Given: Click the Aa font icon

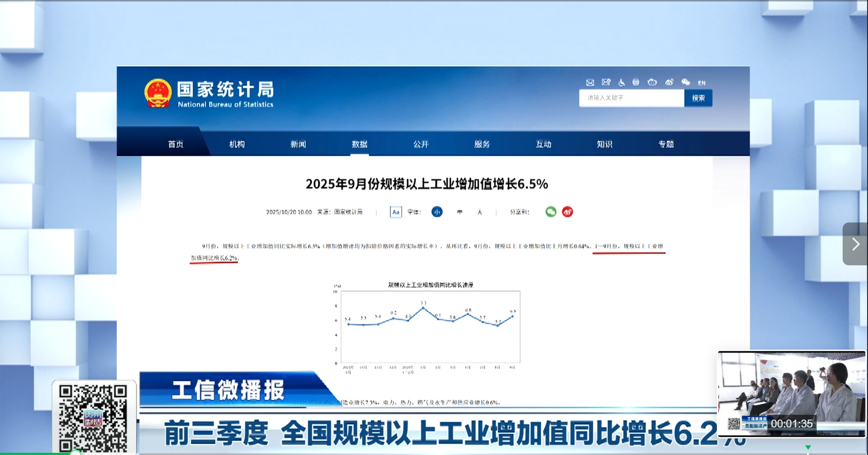Looking at the screenshot, I should click(395, 212).
